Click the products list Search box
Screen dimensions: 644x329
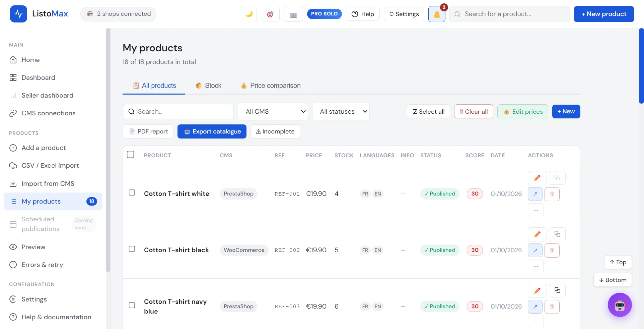click(x=178, y=112)
